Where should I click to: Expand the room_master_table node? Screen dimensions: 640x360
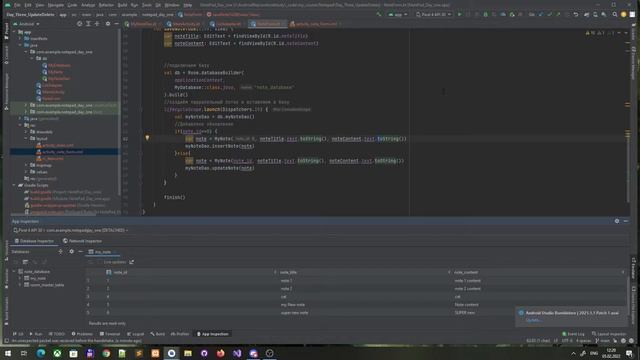[20, 285]
